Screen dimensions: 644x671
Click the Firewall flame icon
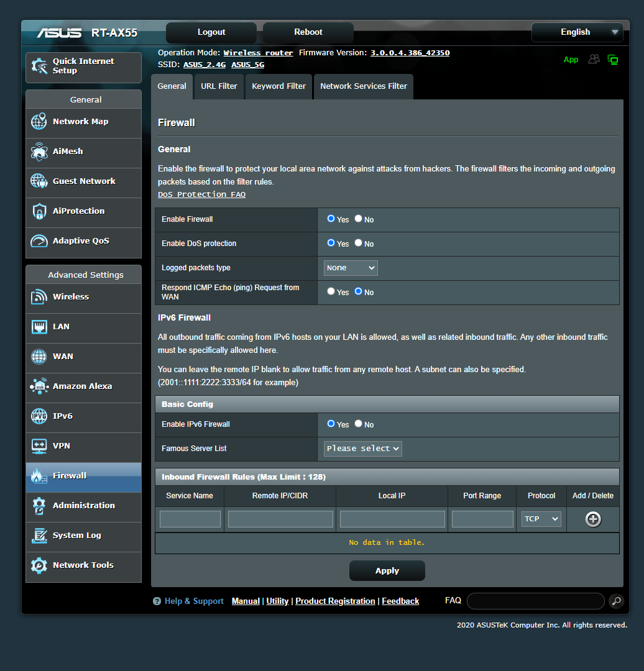click(x=39, y=476)
